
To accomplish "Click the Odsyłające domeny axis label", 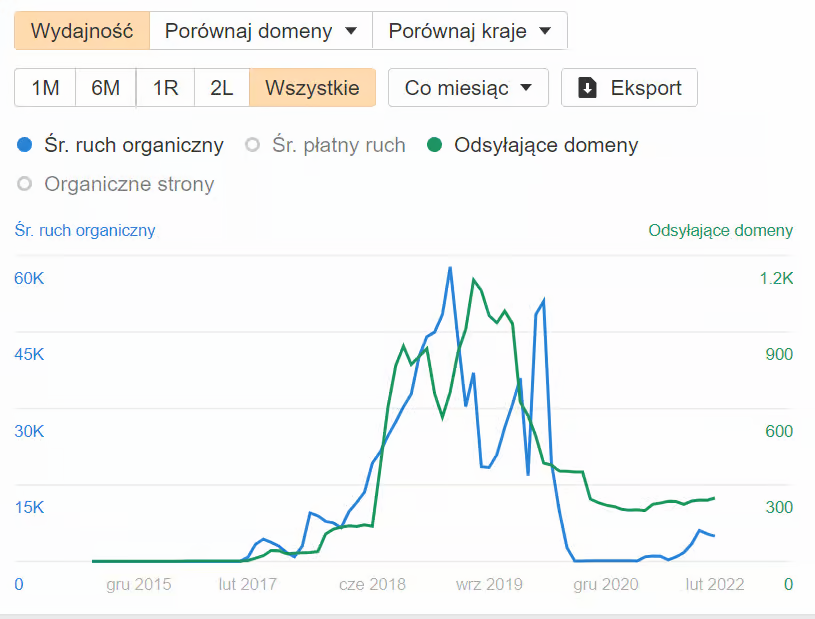I will click(x=722, y=230).
